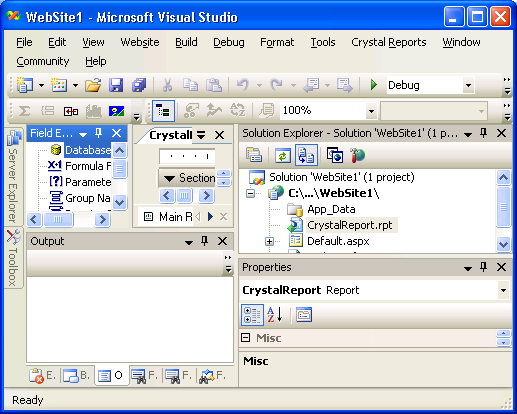Open the Format menu

[277, 42]
